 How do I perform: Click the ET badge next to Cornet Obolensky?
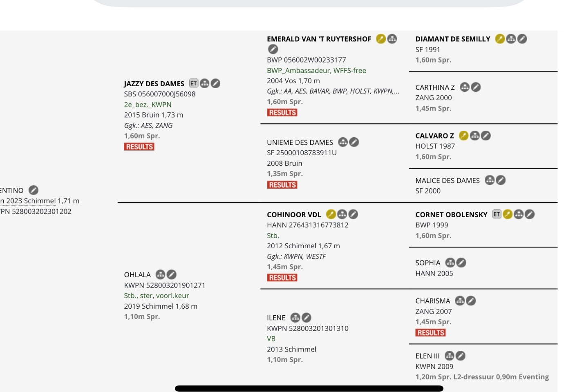click(497, 214)
